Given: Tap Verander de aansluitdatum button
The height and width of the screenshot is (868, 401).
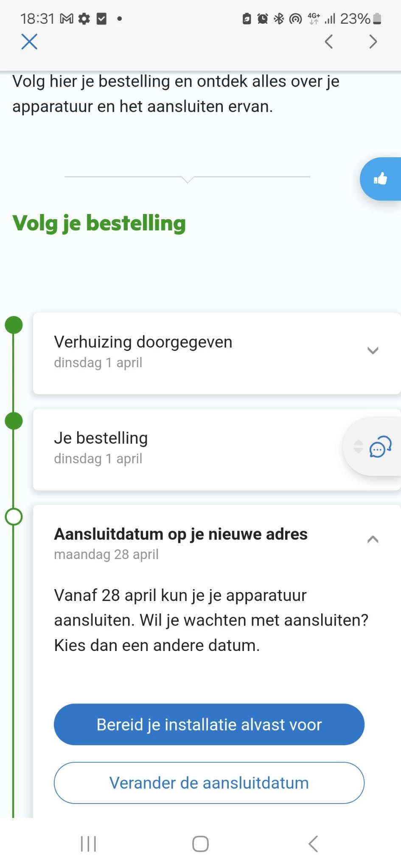Looking at the screenshot, I should pyautogui.click(x=209, y=783).
